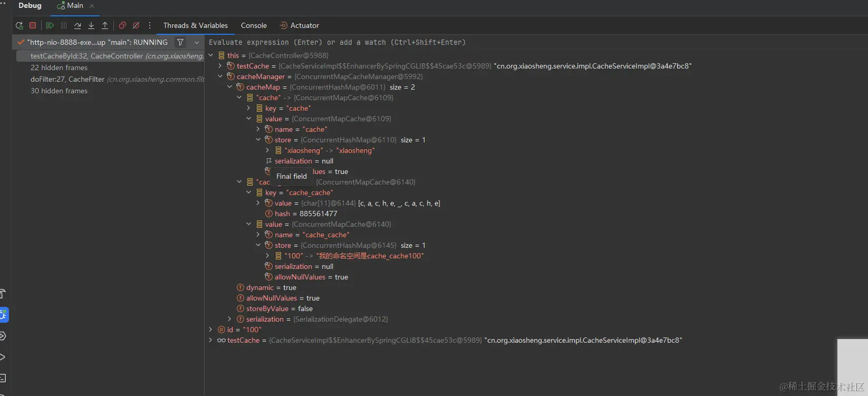
Task: Select the serialization = null row under cache
Action: pyautogui.click(x=300, y=161)
